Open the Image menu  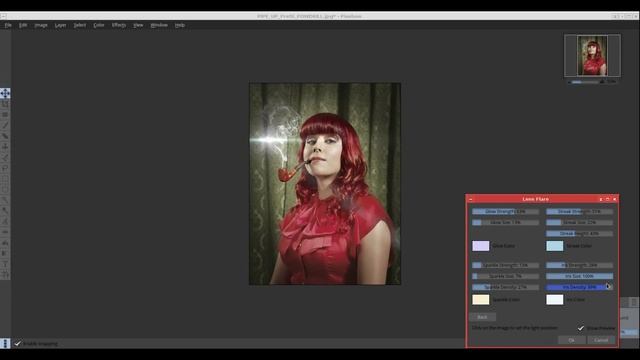[41, 25]
